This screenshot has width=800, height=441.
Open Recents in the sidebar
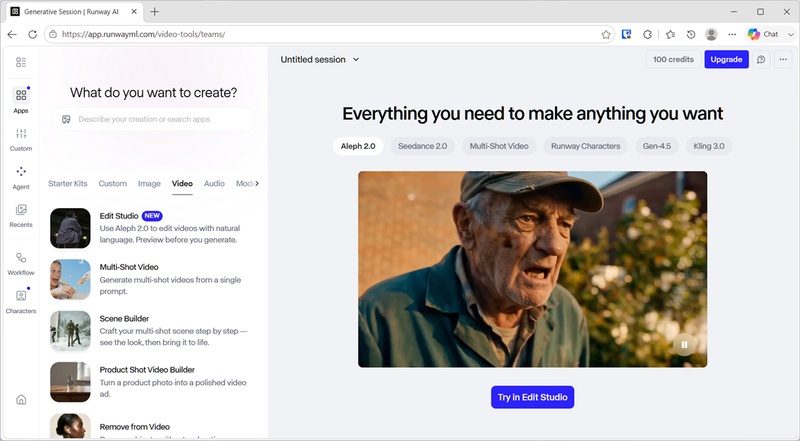21,215
